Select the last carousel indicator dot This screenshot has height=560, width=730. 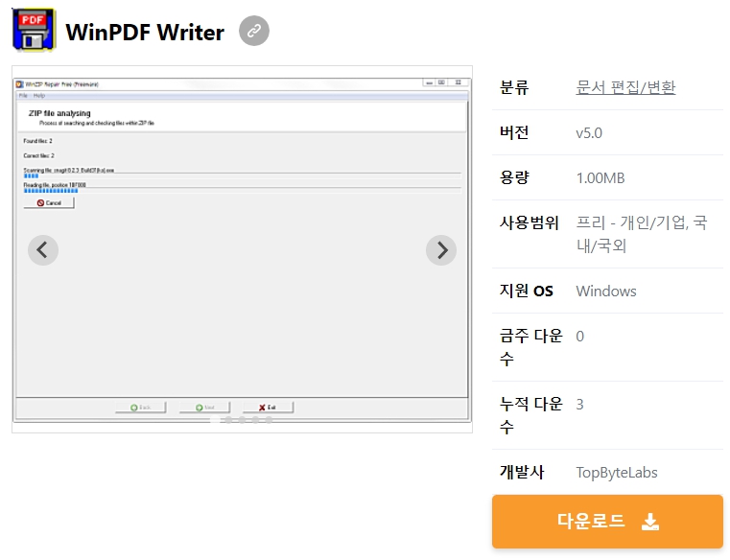pyautogui.click(x=270, y=420)
